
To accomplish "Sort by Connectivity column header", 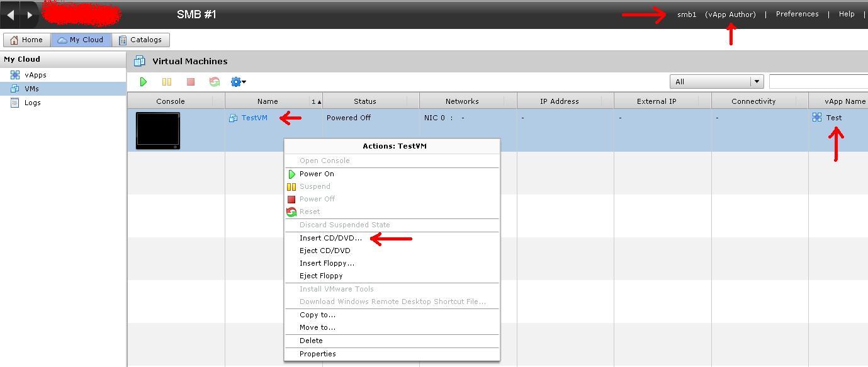I will pos(753,101).
